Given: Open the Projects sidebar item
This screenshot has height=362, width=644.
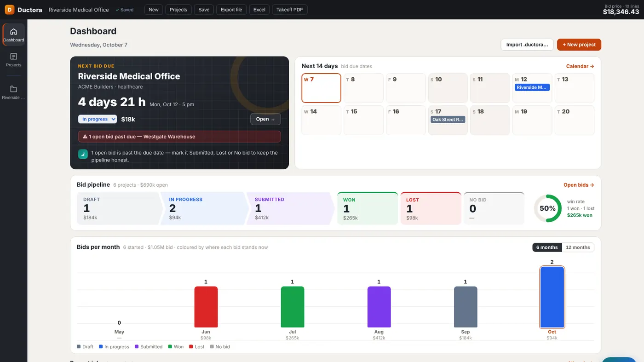Looking at the screenshot, I should click(14, 59).
